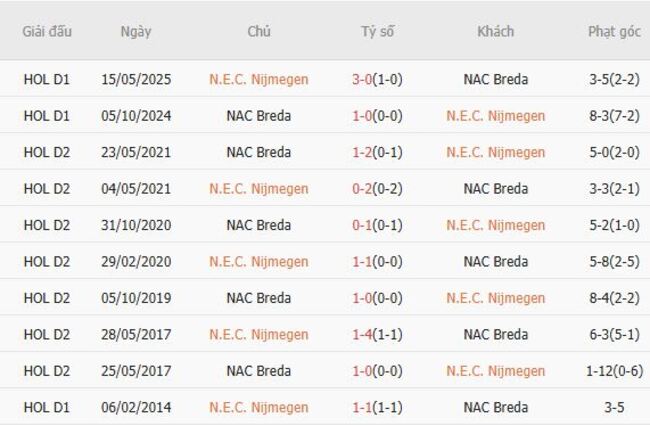Click the "Phạt góc" column header

614,31
